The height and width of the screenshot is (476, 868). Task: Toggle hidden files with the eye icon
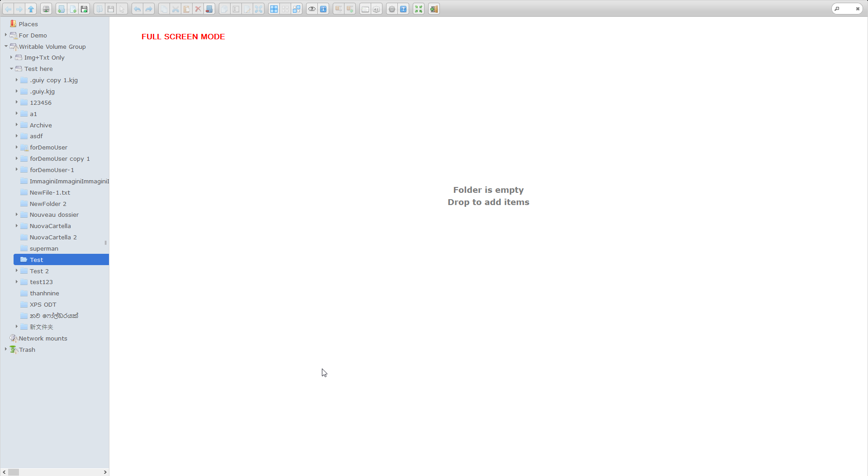[311, 9]
